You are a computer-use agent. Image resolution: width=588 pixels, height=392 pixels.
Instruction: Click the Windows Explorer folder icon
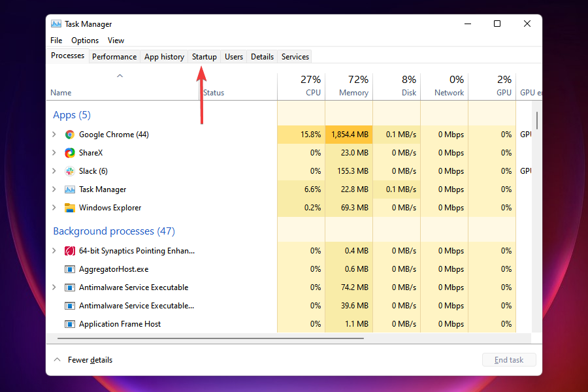pyautogui.click(x=70, y=208)
